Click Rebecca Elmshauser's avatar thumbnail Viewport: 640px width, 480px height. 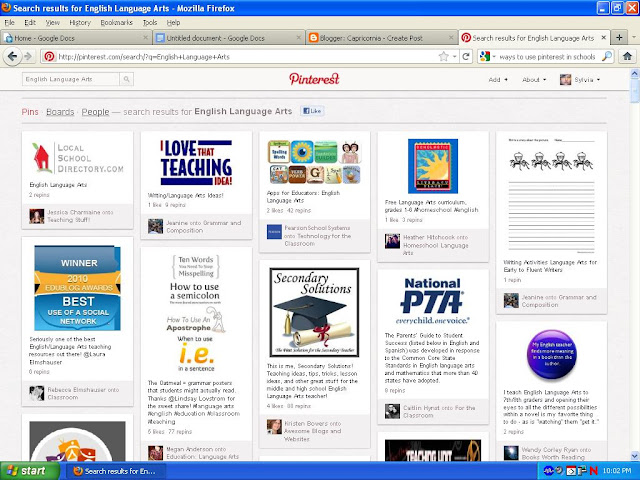point(37,393)
